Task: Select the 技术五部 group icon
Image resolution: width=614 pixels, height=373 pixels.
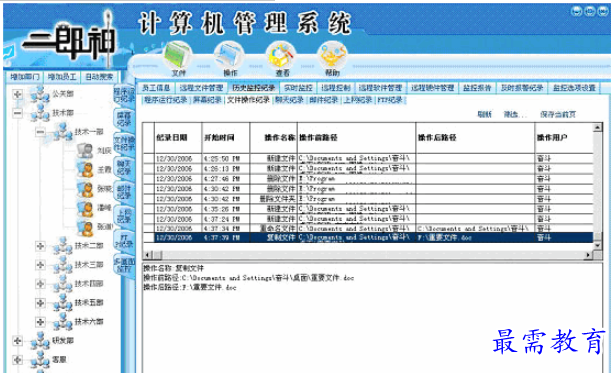Action: click(63, 303)
